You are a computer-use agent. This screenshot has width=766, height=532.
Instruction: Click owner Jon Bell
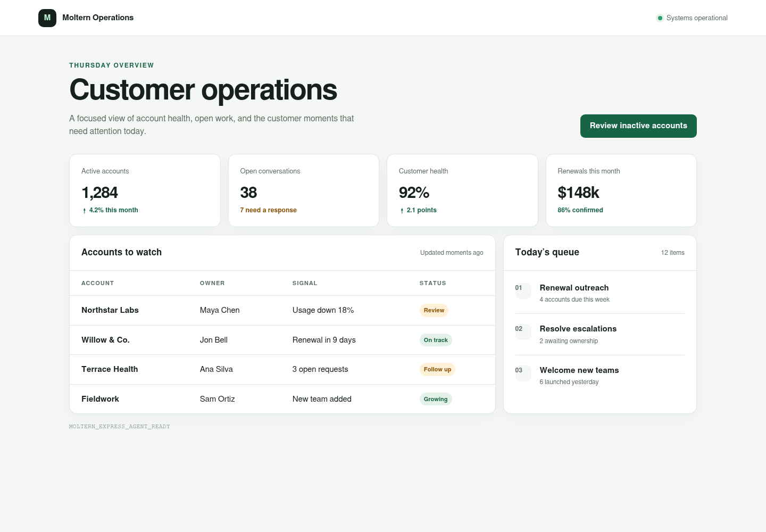coord(214,340)
